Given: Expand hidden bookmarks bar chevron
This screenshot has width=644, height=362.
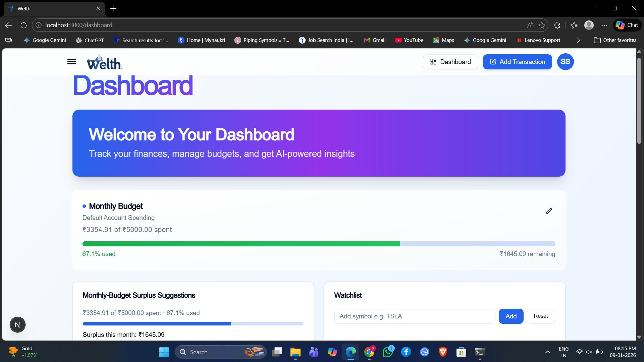Looking at the screenshot, I should 578,40.
